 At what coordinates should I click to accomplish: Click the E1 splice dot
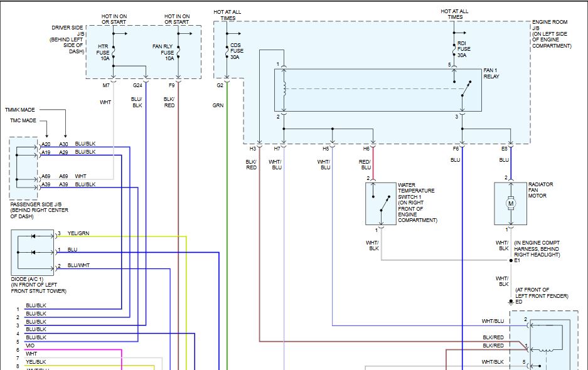511,260
